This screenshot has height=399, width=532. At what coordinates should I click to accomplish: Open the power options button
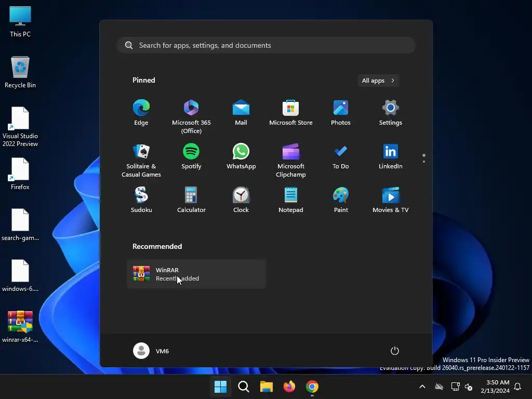click(395, 351)
